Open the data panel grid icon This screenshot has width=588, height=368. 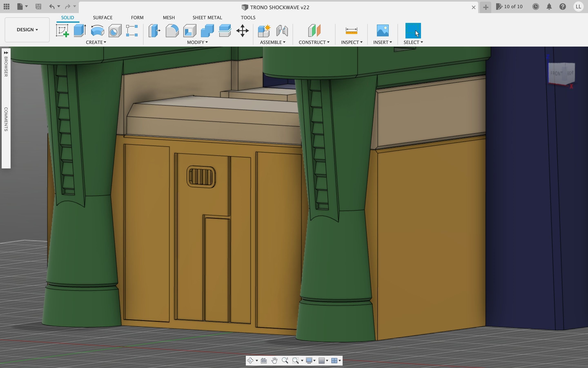coord(7,7)
